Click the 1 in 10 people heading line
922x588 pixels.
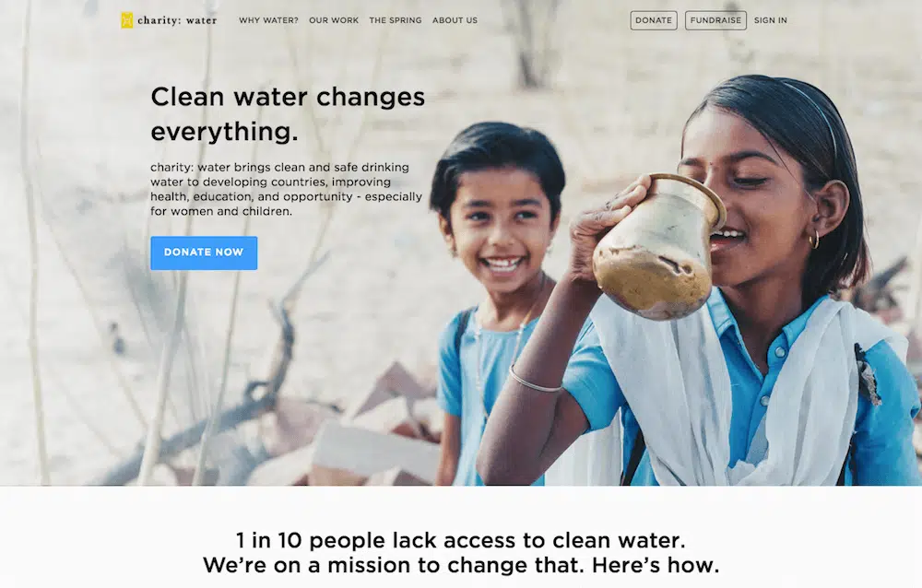click(460, 540)
